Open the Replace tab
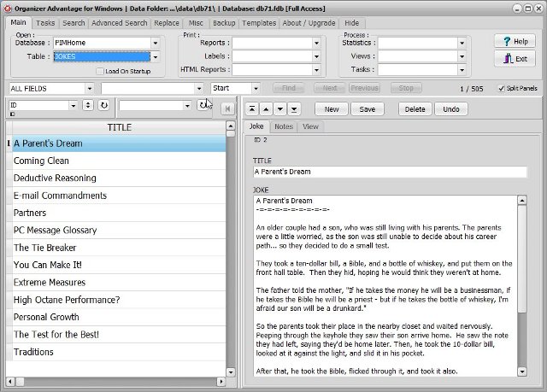The height and width of the screenshot is (392, 547). (x=167, y=23)
